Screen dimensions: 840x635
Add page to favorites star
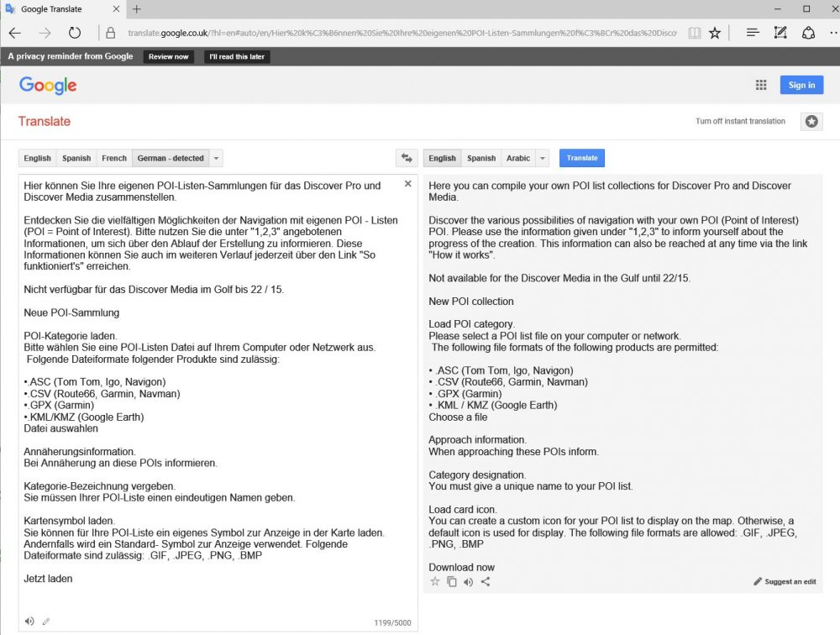coord(715,34)
